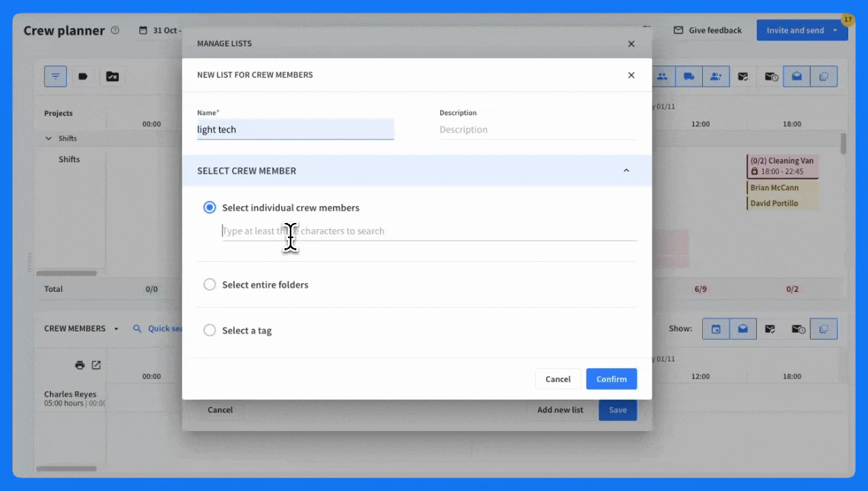Click the print icon above Charles Reyes
868x491 pixels.
point(80,365)
